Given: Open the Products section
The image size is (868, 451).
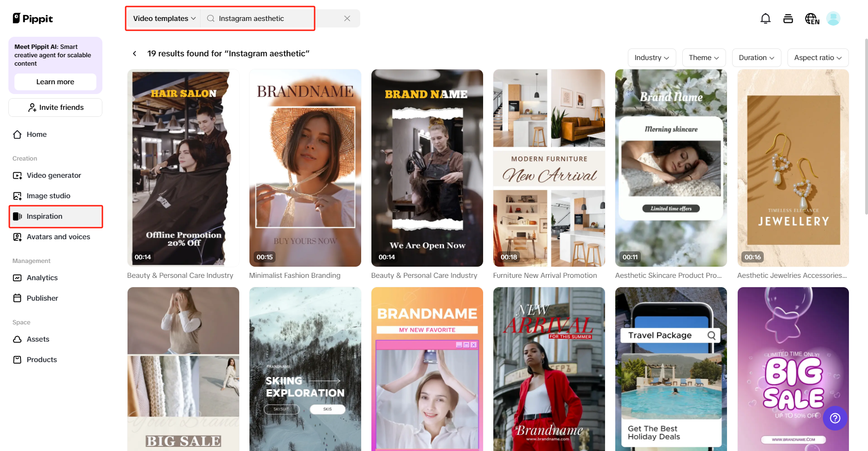Looking at the screenshot, I should coord(41,359).
